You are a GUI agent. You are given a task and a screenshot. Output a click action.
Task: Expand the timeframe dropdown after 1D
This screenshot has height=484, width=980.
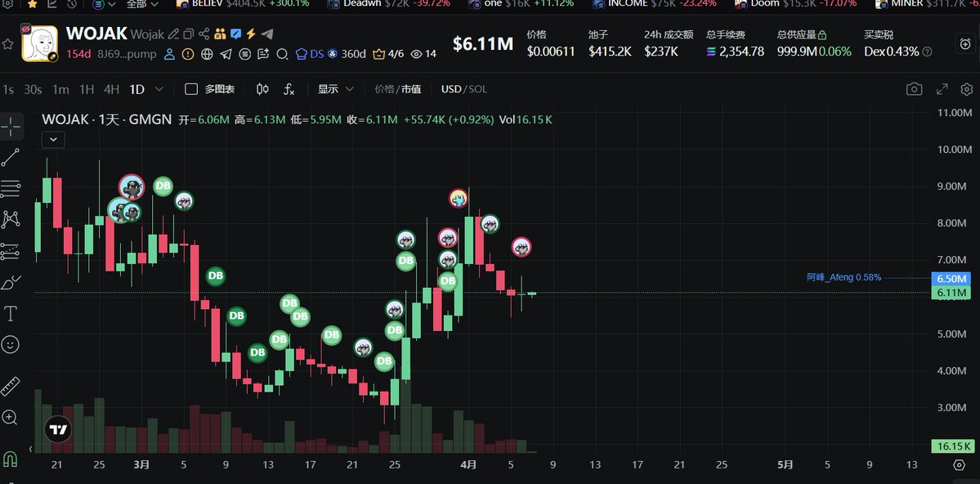click(159, 89)
